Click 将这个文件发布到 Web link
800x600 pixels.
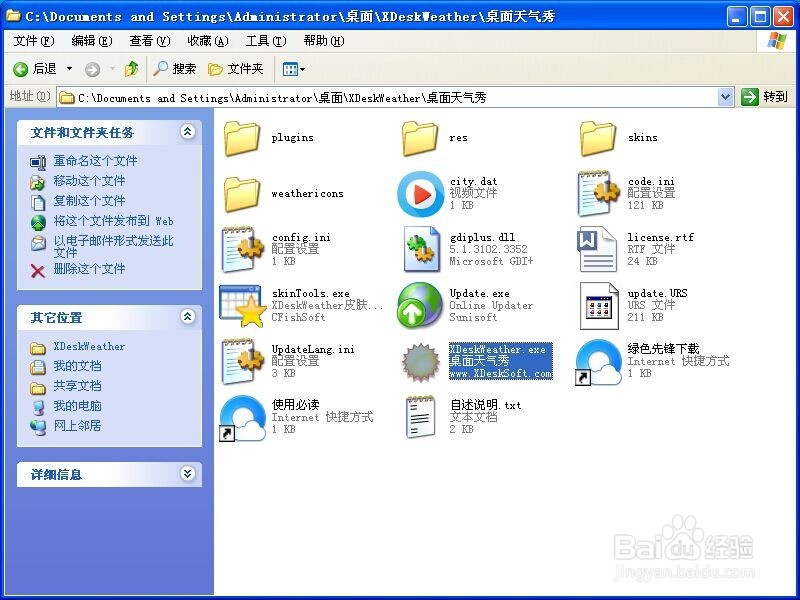[x=113, y=221]
